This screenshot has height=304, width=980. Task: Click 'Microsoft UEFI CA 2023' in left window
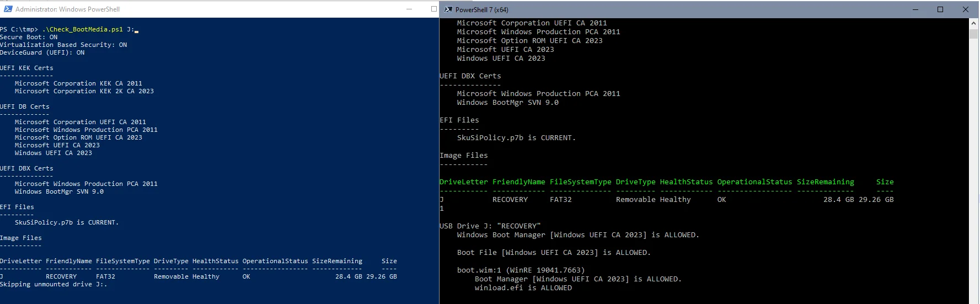(x=57, y=145)
